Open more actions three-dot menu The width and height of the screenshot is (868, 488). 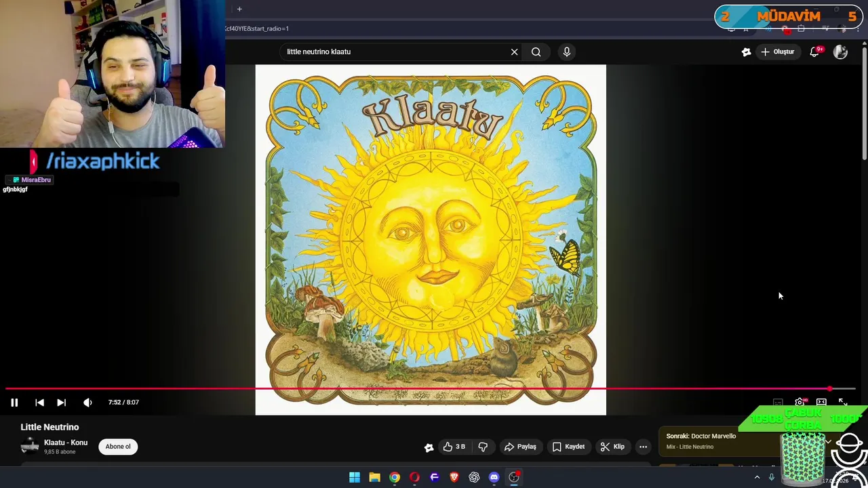point(643,447)
